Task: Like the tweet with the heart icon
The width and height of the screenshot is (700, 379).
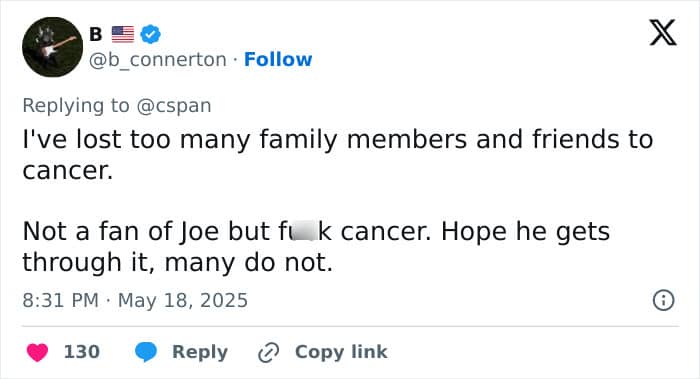Action: coord(38,352)
